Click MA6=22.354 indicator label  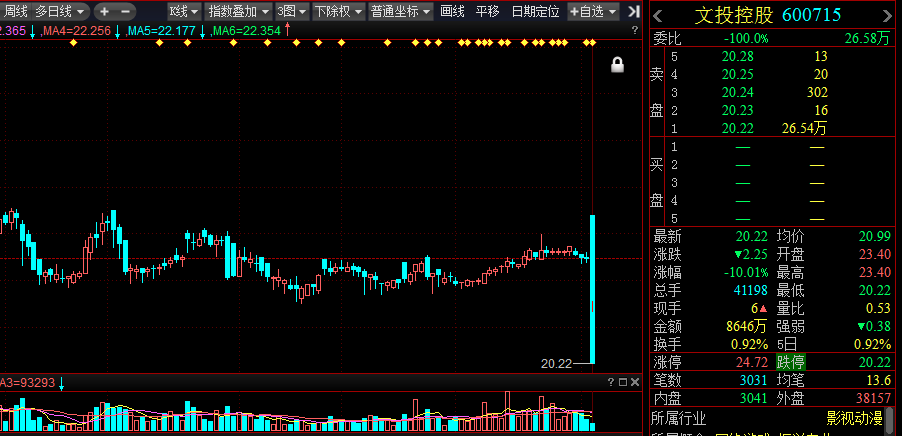click(x=247, y=31)
